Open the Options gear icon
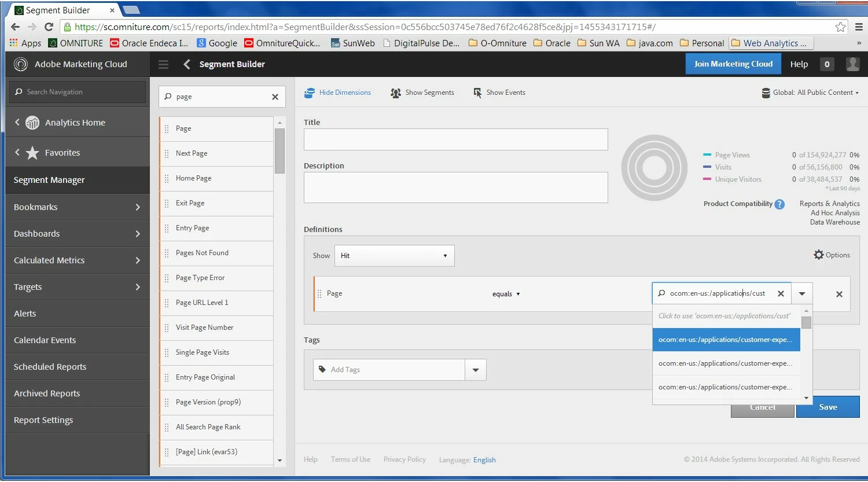The image size is (868, 482). [818, 255]
